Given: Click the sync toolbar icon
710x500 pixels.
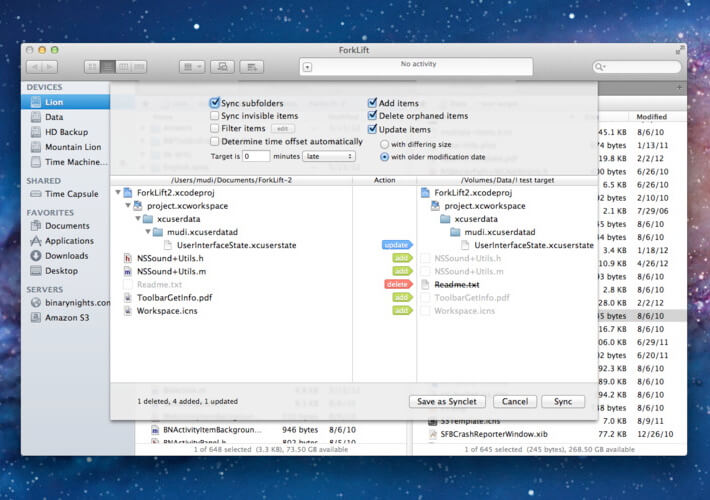Looking at the screenshot, I should pyautogui.click(x=252, y=67).
